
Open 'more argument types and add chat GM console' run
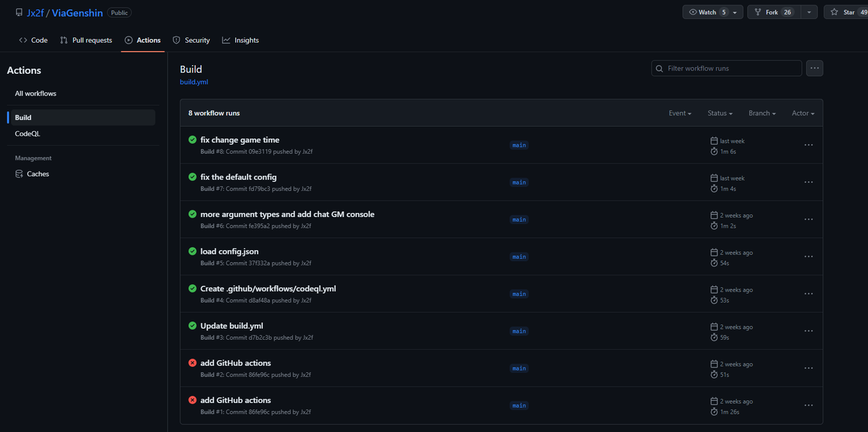(288, 214)
